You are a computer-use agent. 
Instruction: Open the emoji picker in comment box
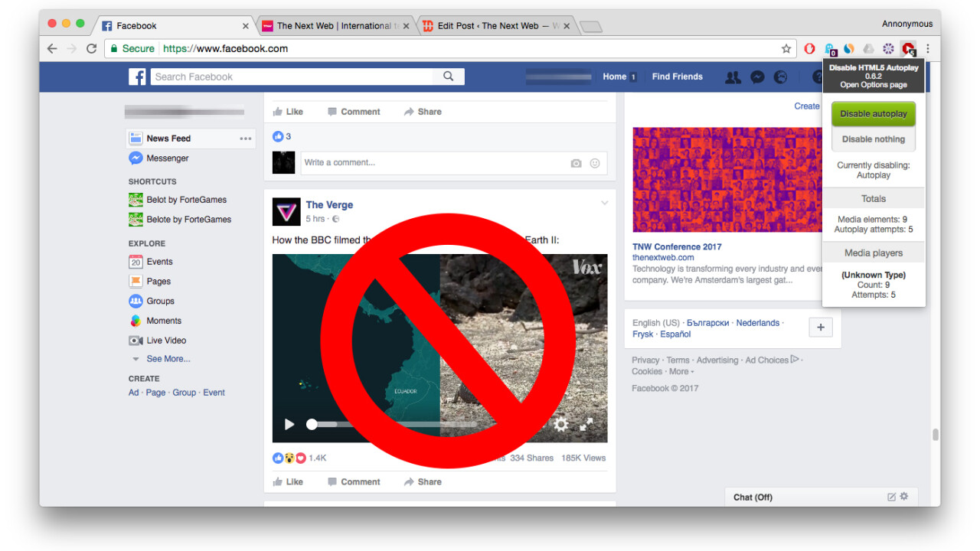coord(595,163)
